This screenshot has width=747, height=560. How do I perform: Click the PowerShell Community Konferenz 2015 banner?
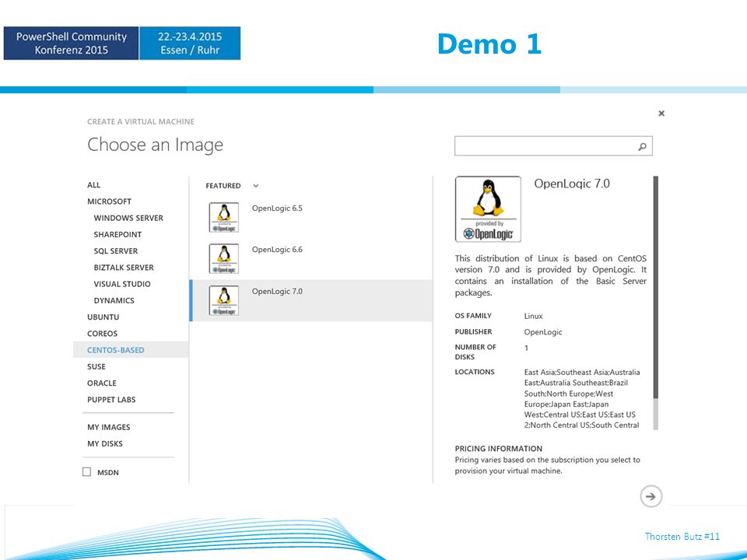point(71,44)
